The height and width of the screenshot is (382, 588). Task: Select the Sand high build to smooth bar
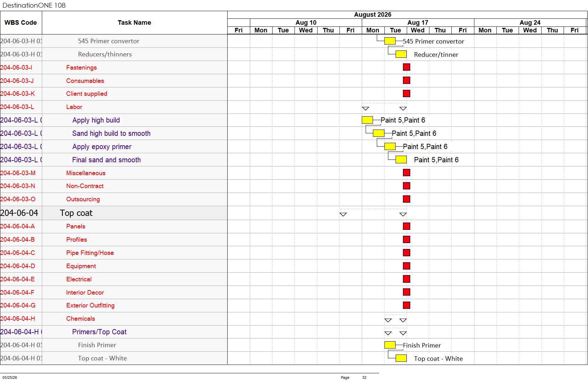coord(379,133)
